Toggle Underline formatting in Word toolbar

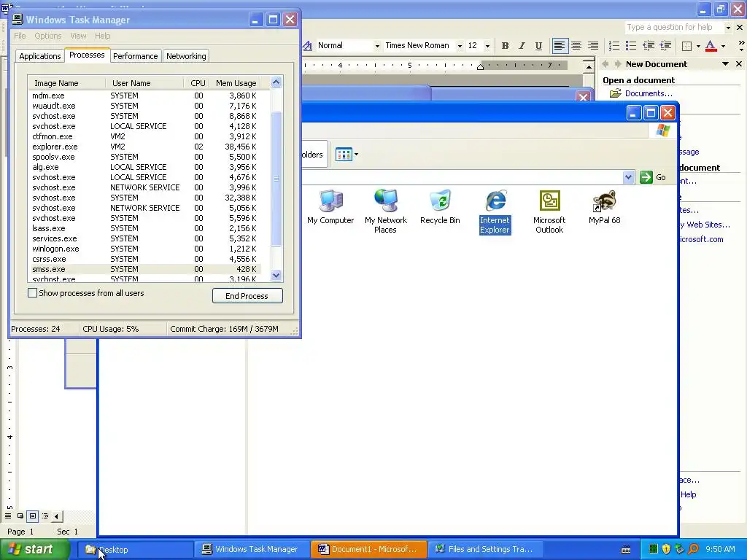(538, 46)
